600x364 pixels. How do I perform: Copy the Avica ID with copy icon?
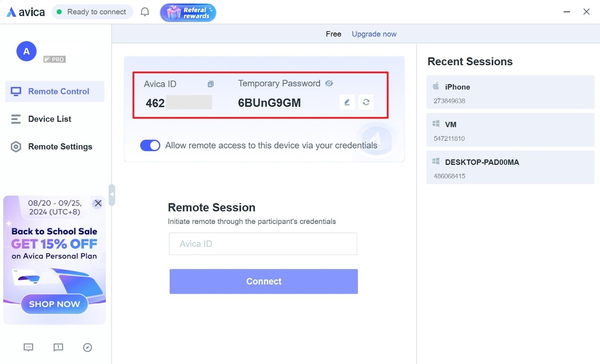(211, 84)
